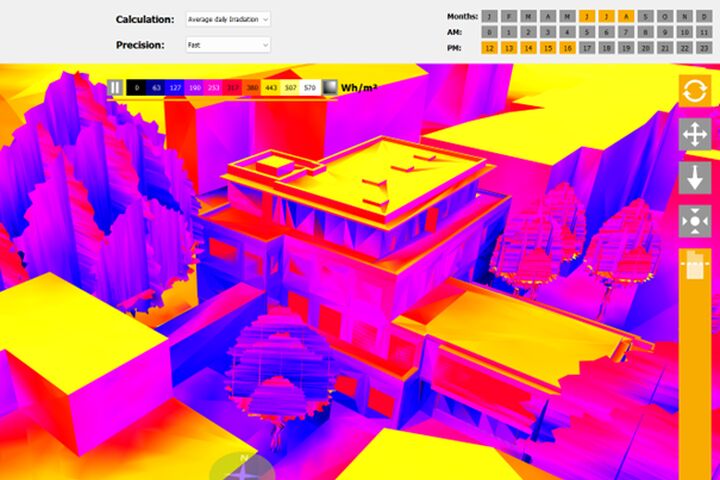Screen dimensions: 720x480
Task: Expand Calculation list via its chevron arrow
Action: coord(265,19)
